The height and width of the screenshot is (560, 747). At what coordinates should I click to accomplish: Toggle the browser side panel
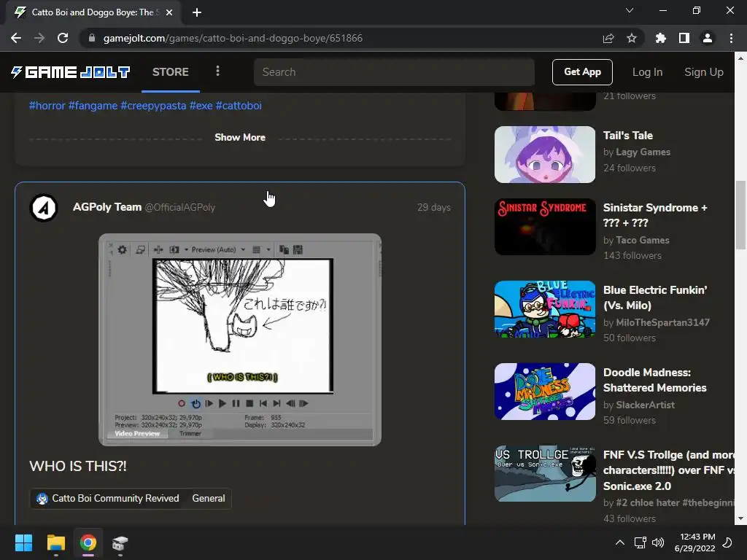(x=684, y=38)
